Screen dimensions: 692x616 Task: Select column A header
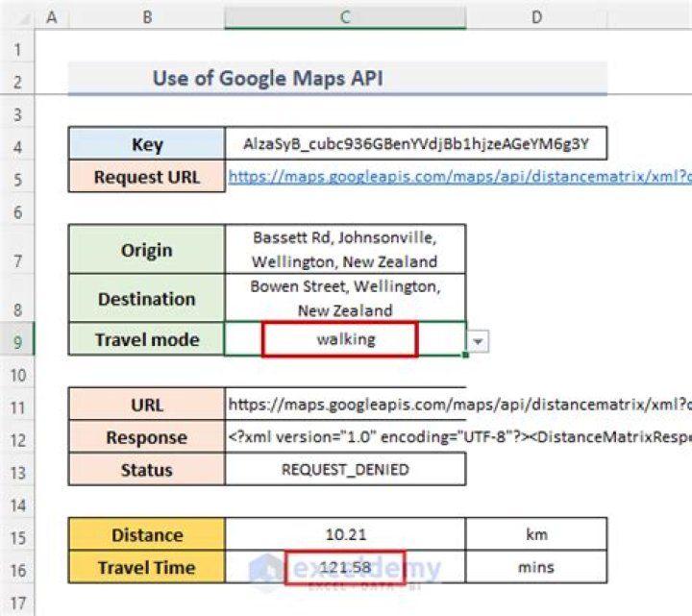coord(52,17)
